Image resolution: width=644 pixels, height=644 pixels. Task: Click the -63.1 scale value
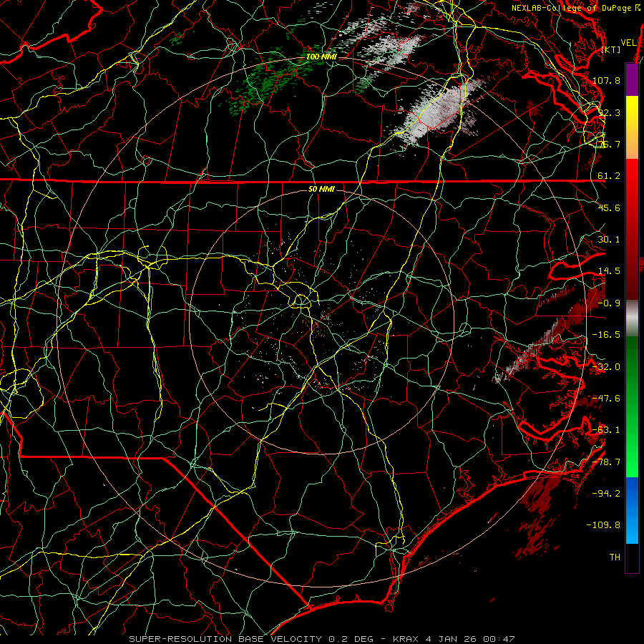[606, 430]
